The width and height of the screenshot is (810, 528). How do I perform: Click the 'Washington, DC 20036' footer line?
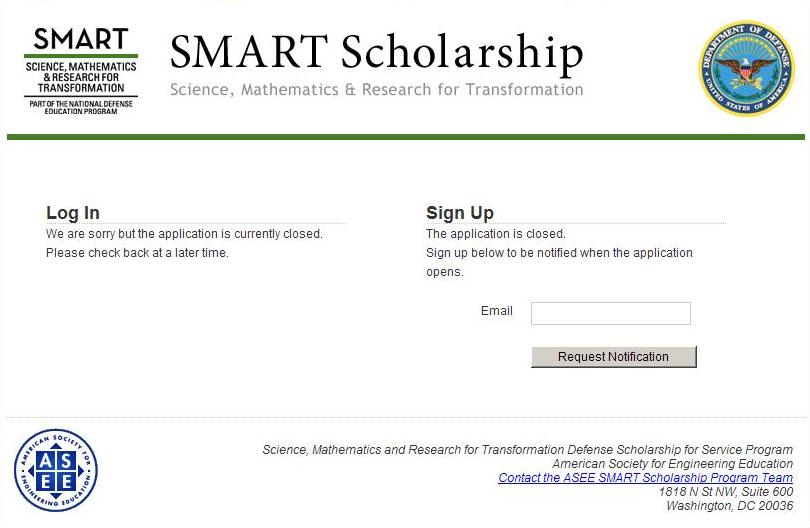(x=729, y=506)
